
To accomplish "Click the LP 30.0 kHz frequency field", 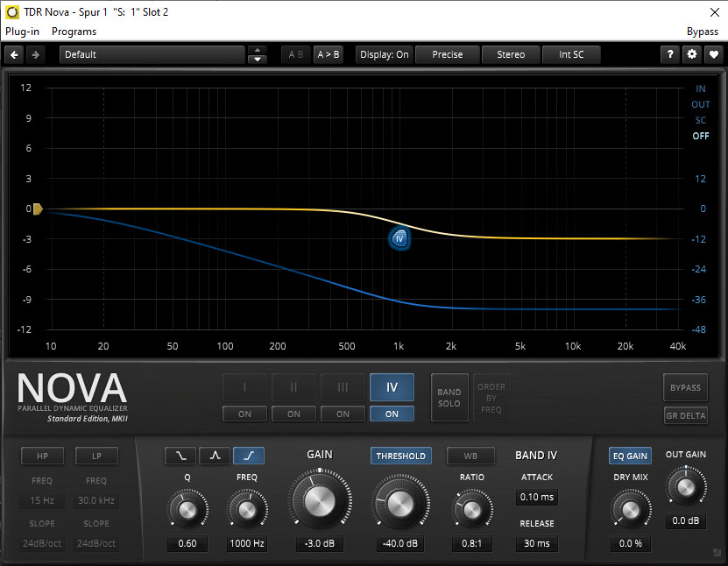I will pos(96,500).
